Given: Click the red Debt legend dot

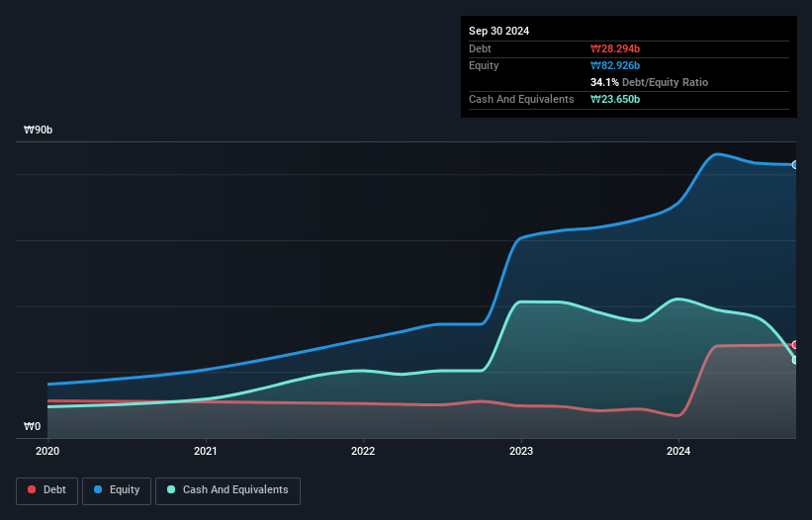Looking at the screenshot, I should (32, 489).
